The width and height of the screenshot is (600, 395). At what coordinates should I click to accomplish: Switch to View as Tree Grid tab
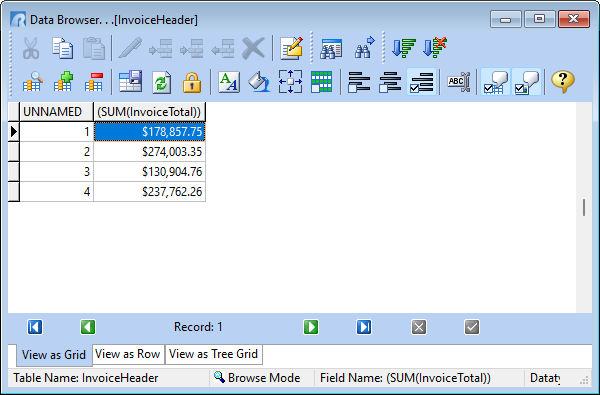214,354
